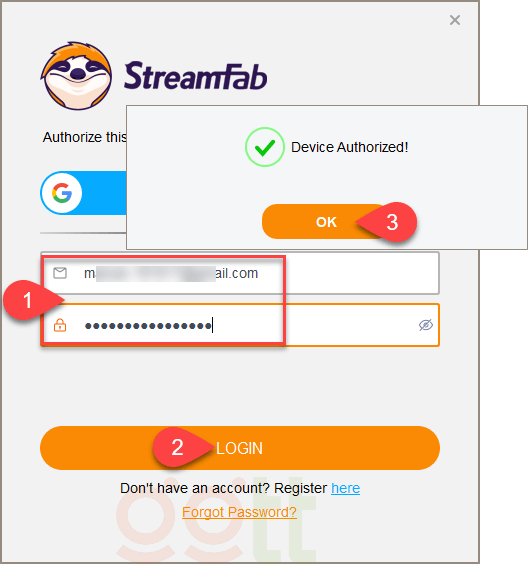
Task: Click the envelope icon in the email field
Action: [x=60, y=273]
